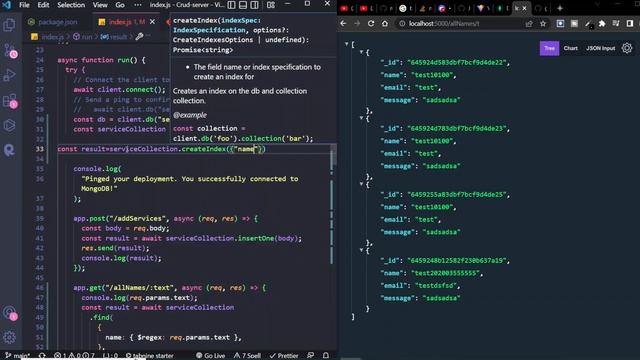Click the share page icon in address bar

coord(529,24)
